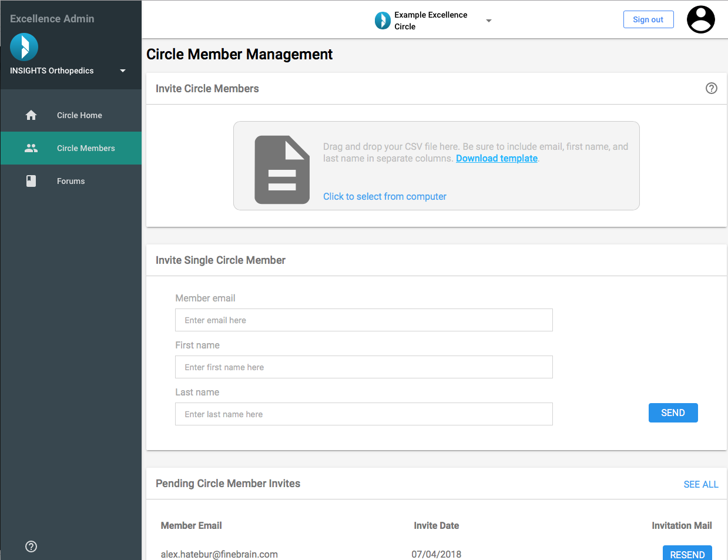Focus the First name input field
Image resolution: width=728 pixels, height=560 pixels.
click(x=364, y=367)
